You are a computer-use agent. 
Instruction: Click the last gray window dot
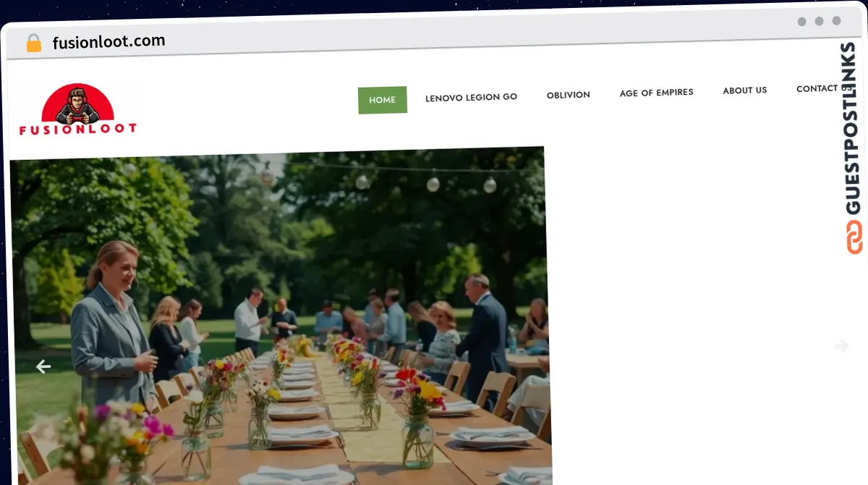[836, 21]
